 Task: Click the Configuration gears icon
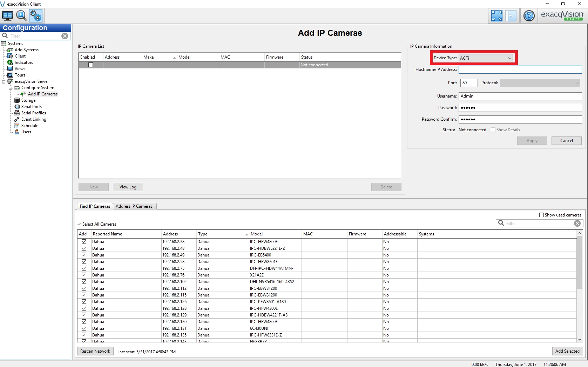[36, 16]
